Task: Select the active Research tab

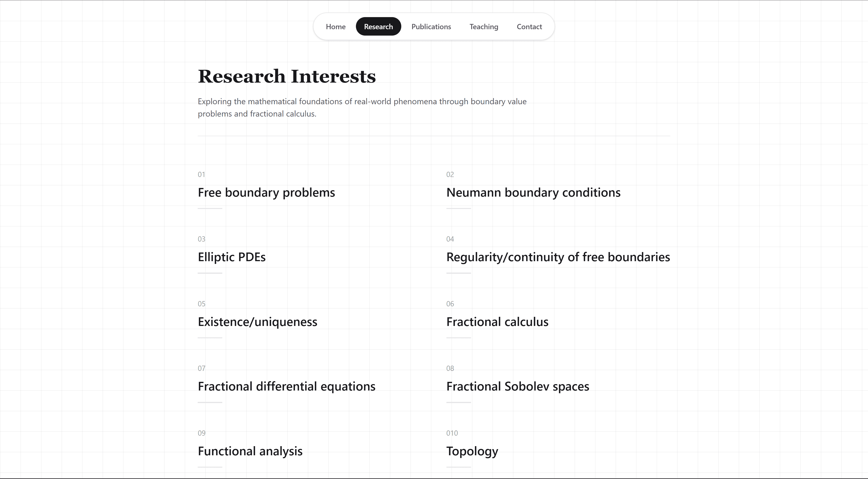Action: [x=378, y=27]
